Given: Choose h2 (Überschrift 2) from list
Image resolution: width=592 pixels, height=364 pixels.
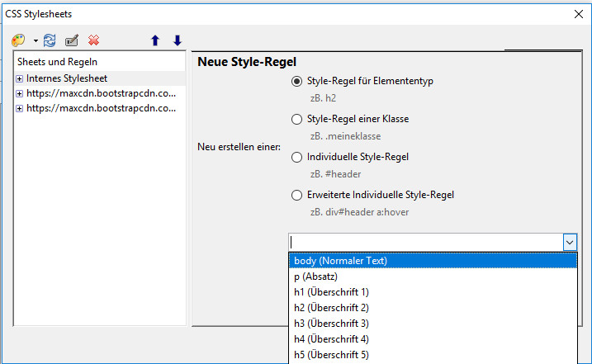Looking at the screenshot, I should pos(433,308).
